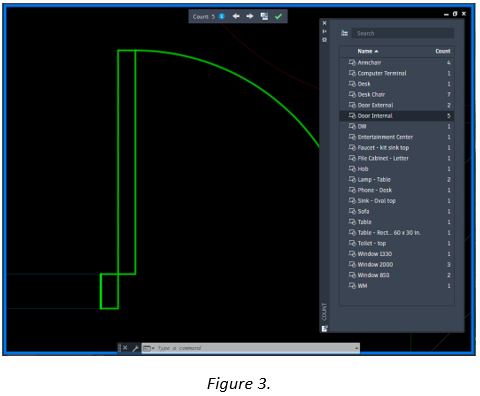Close the command line with X

(x=125, y=348)
